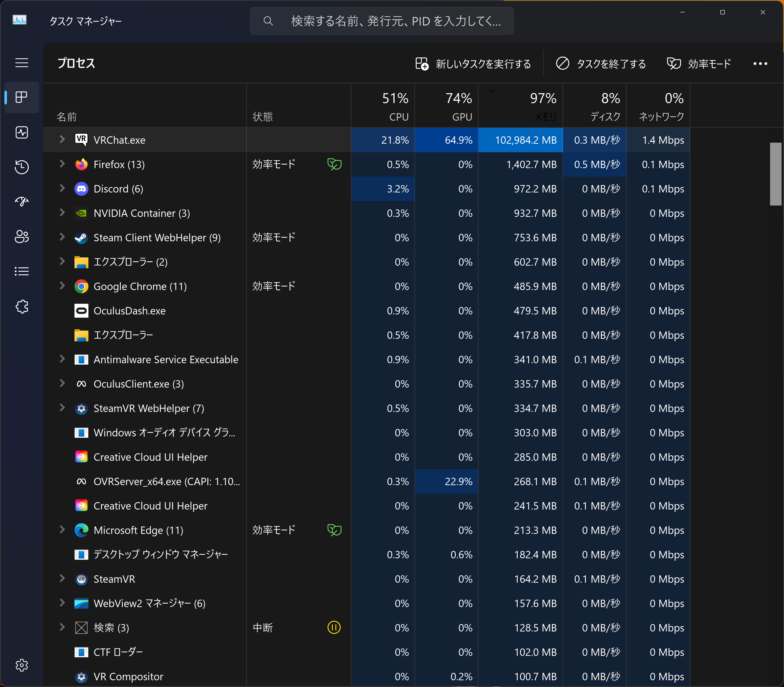Click the Microsoft Edge process icon

pos(81,530)
